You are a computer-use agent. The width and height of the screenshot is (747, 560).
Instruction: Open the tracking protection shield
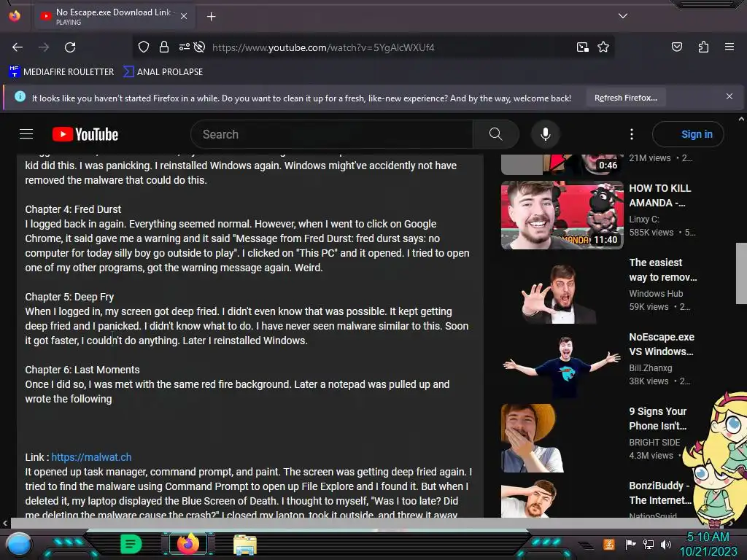pos(144,47)
